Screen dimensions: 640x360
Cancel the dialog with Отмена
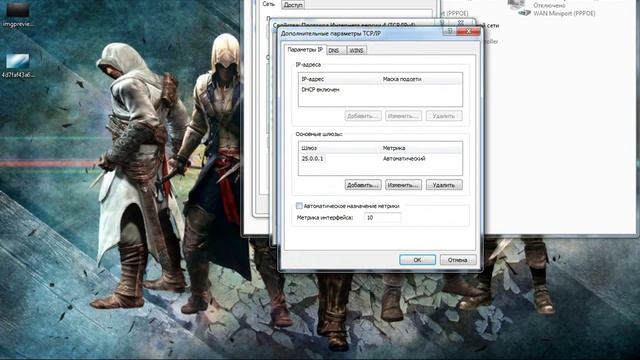pos(458,260)
